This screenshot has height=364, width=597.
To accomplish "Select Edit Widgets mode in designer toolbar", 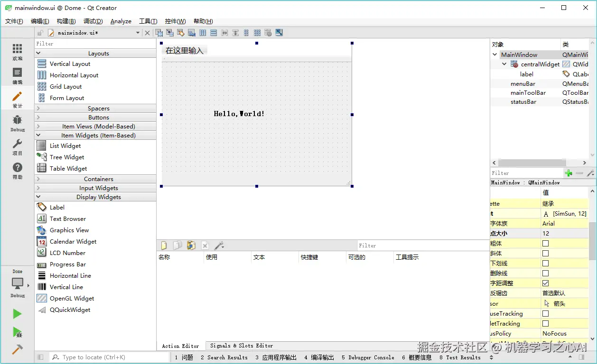I will click(159, 33).
